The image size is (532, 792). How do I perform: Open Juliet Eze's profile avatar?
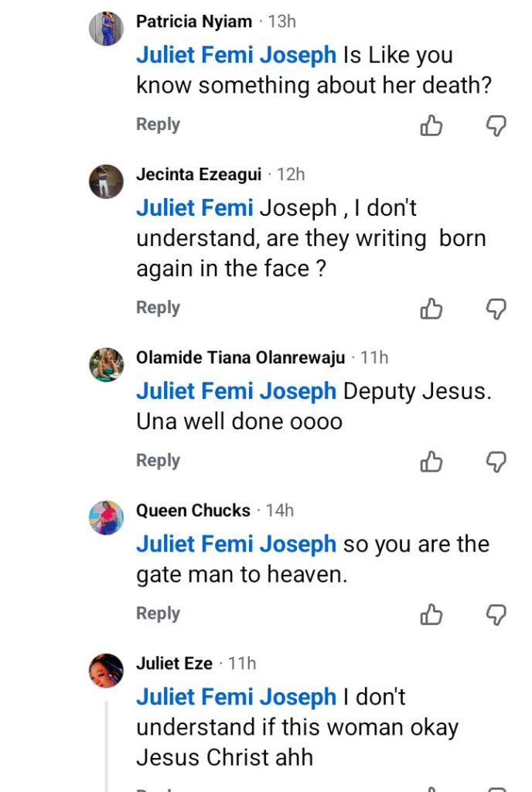point(106,670)
